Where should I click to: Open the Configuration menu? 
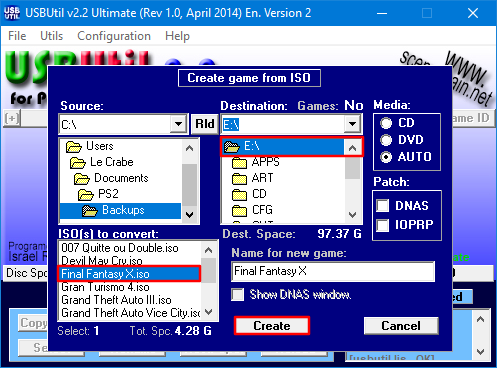coord(114,36)
